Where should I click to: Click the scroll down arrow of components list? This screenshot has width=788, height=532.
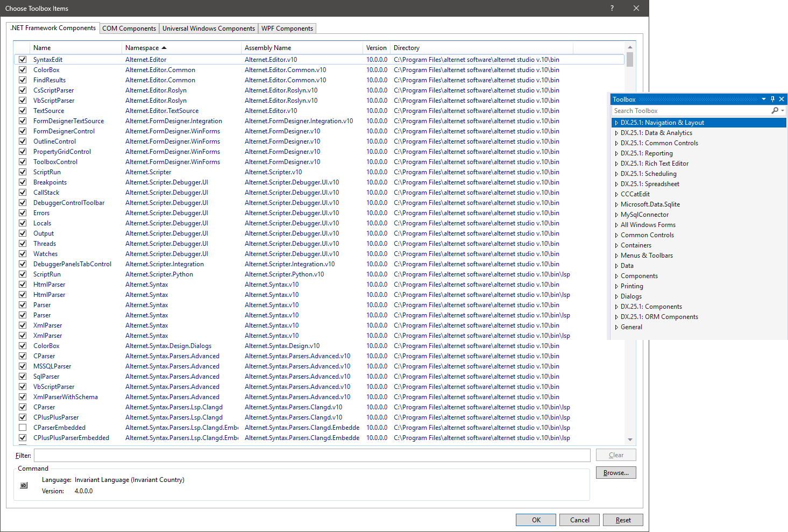coord(630,439)
